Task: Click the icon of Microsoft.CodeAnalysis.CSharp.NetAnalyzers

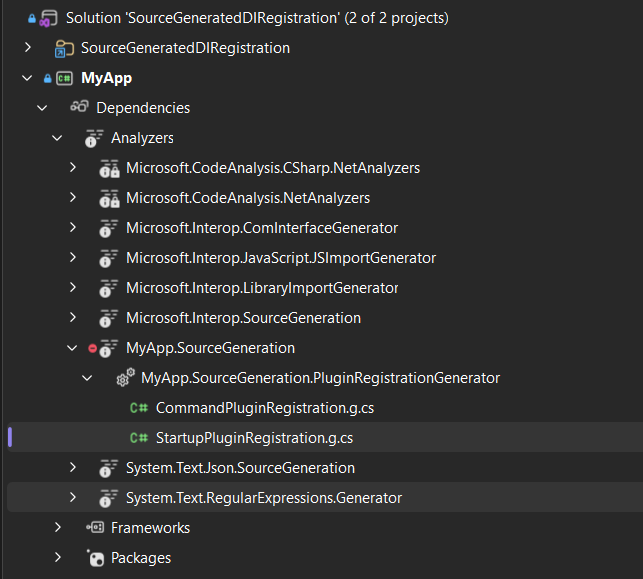Action: [x=109, y=168]
